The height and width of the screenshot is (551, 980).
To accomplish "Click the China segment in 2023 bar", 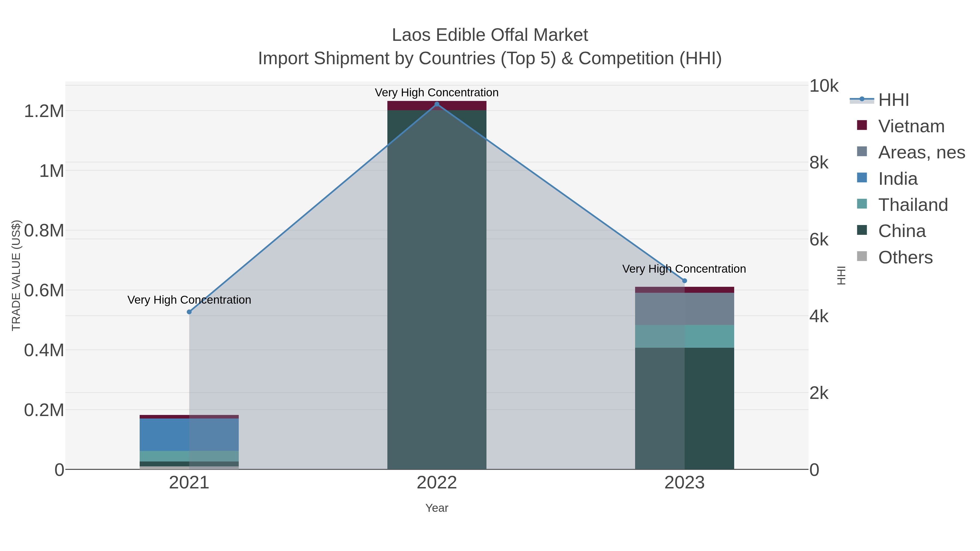I will (x=684, y=408).
